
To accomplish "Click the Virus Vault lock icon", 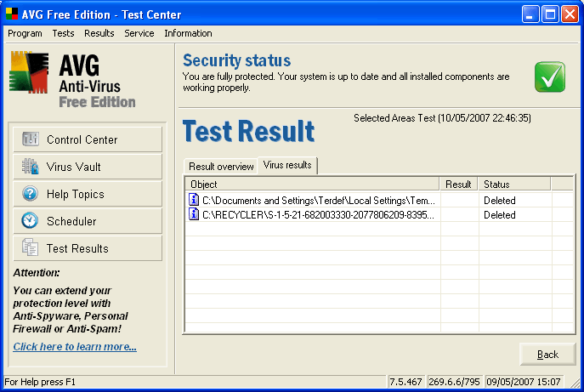I will [x=30, y=167].
